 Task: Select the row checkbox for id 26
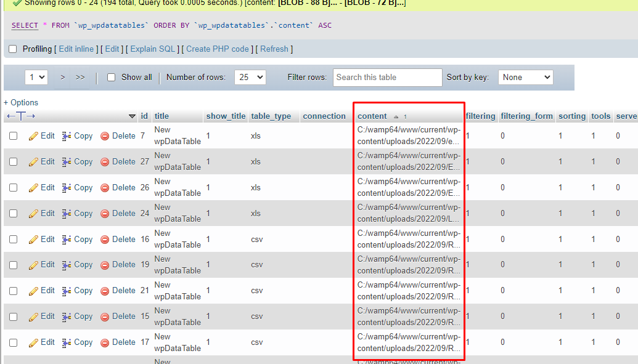14,187
